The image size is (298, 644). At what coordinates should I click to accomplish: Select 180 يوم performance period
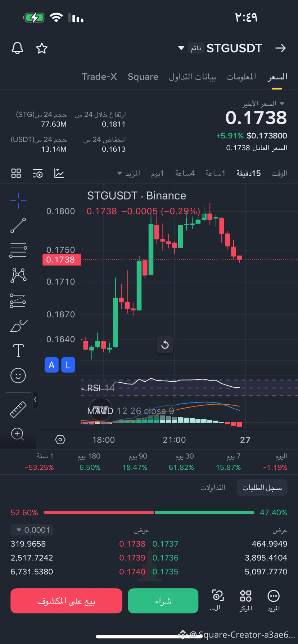point(90,462)
